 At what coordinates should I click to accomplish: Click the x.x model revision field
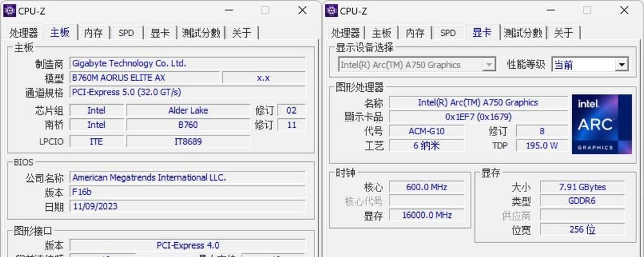click(264, 78)
